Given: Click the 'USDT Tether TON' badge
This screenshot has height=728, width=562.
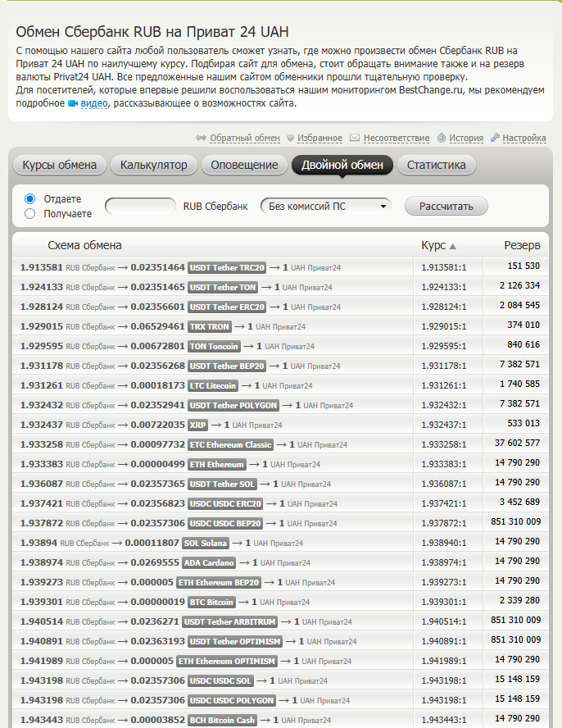Looking at the screenshot, I should point(223,288).
